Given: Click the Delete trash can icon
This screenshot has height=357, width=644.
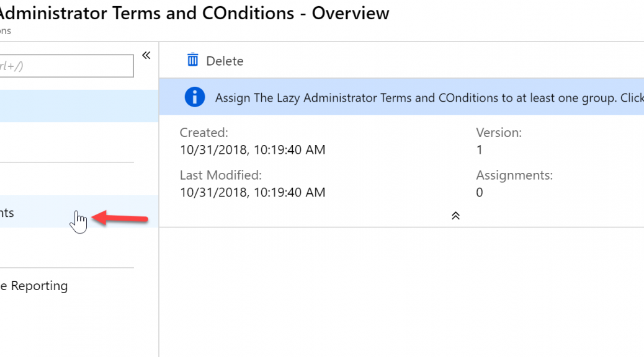Looking at the screenshot, I should [192, 60].
